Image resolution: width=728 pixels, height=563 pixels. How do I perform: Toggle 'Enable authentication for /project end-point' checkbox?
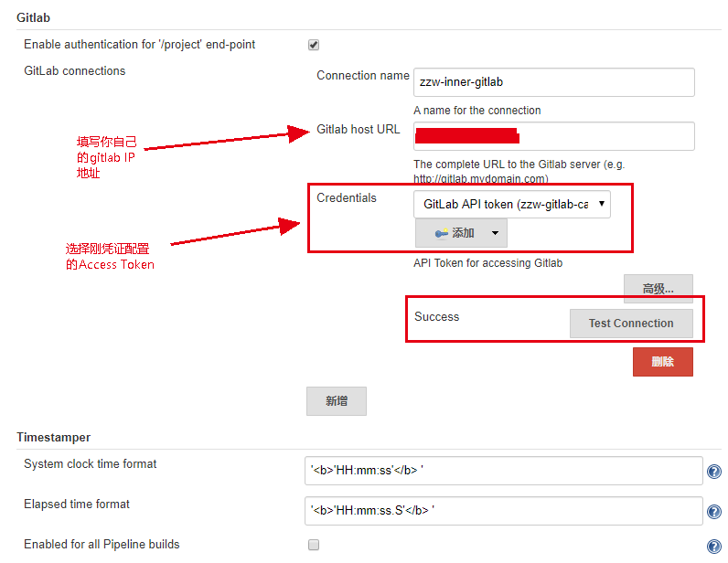pos(314,45)
